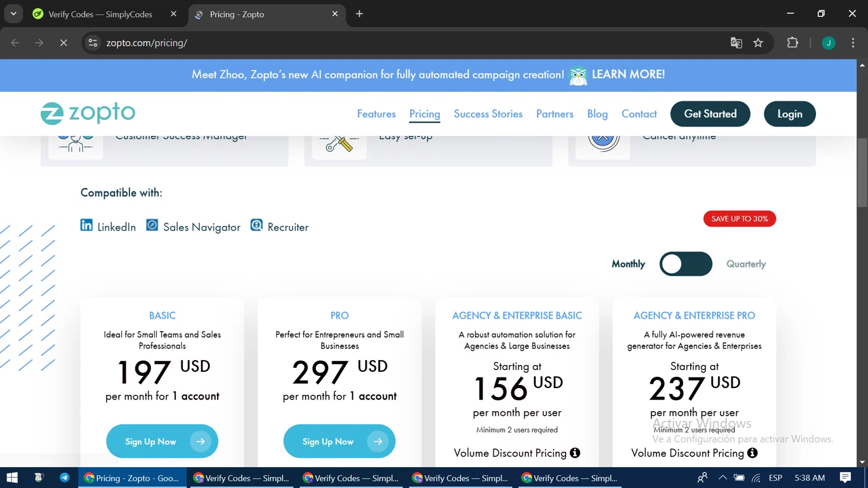Click the ESP language indicator in taskbar
Image resolution: width=868 pixels, height=488 pixels.
tap(775, 478)
